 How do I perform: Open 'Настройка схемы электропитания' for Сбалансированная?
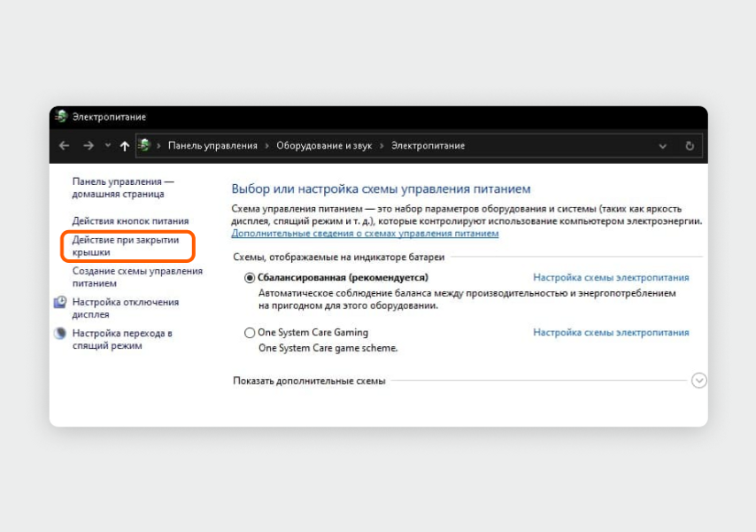(x=611, y=277)
